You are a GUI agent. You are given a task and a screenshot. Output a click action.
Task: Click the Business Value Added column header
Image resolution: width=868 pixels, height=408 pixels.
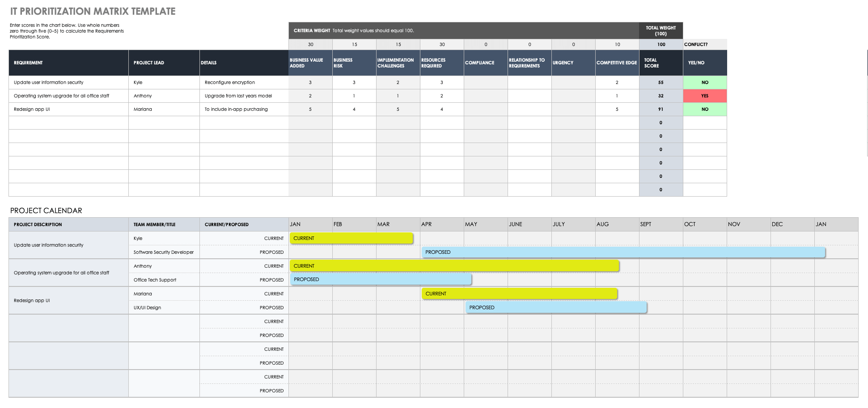(310, 63)
